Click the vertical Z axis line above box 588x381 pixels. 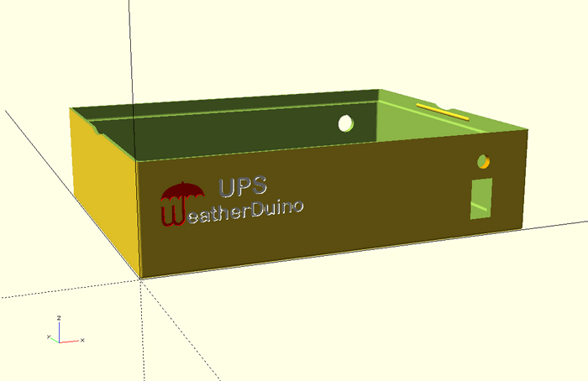133,50
